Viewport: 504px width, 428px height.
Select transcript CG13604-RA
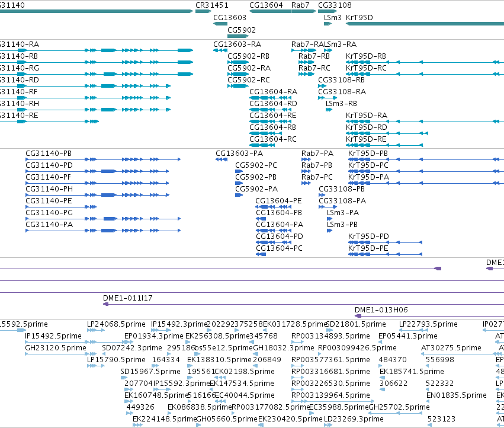pyautogui.click(x=274, y=92)
